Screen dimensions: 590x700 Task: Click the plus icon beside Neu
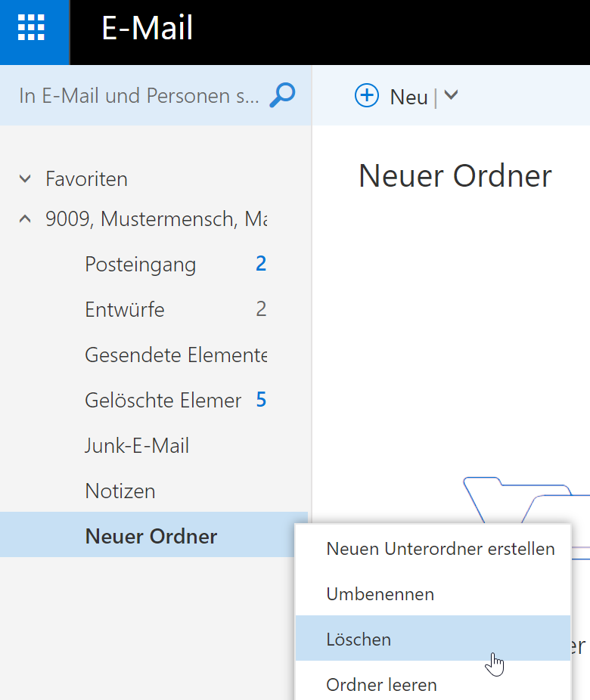pyautogui.click(x=367, y=95)
